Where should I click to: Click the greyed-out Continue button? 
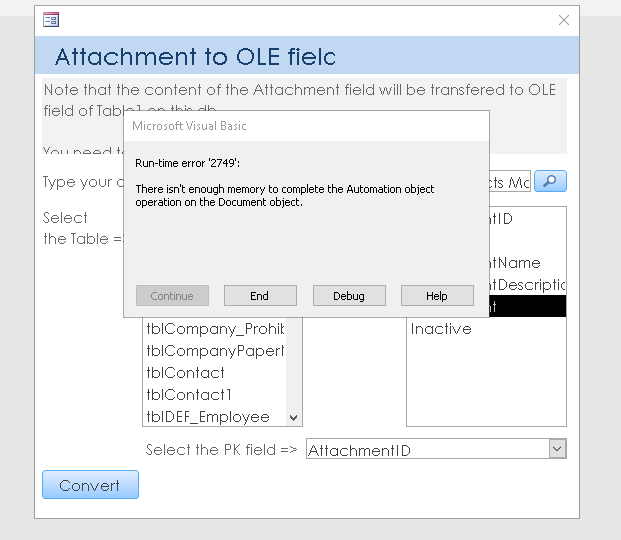point(172,296)
